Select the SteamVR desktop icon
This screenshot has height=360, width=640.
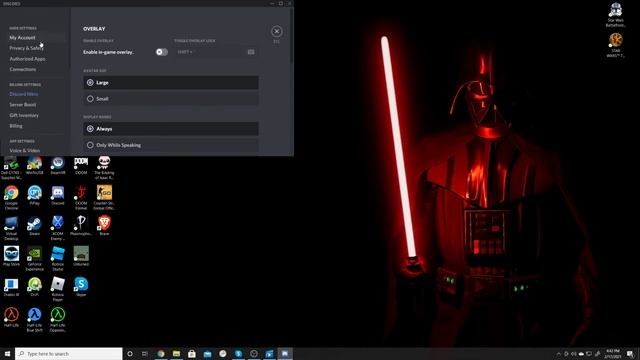point(58,165)
